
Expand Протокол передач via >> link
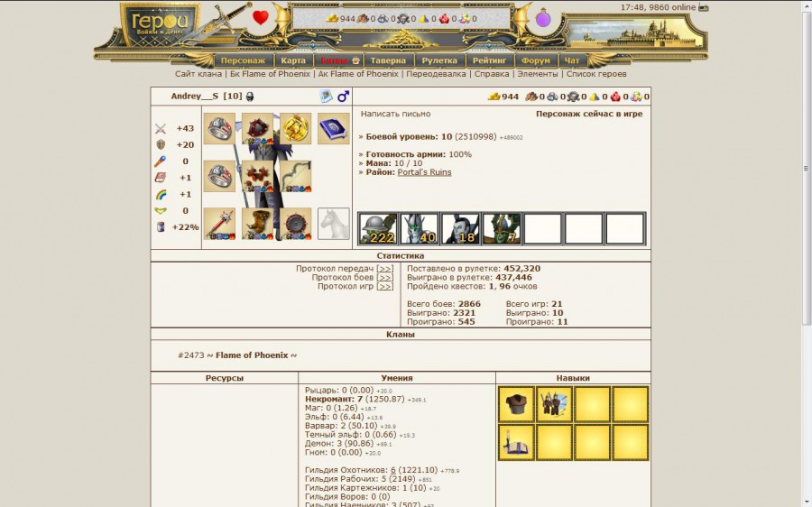[384, 269]
